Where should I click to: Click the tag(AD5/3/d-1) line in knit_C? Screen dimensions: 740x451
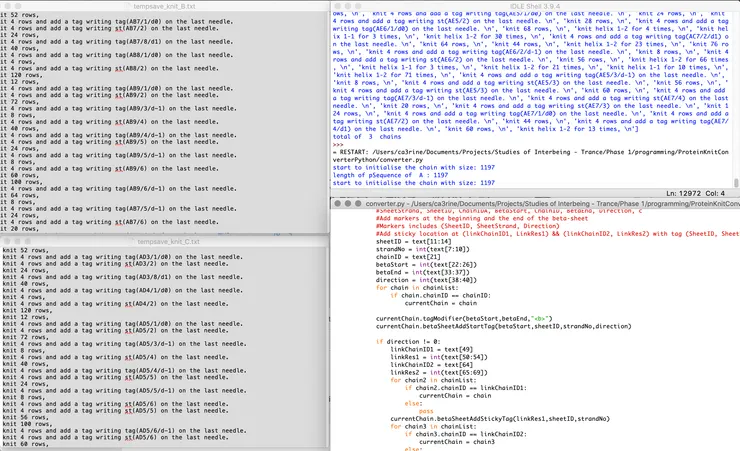125,344
